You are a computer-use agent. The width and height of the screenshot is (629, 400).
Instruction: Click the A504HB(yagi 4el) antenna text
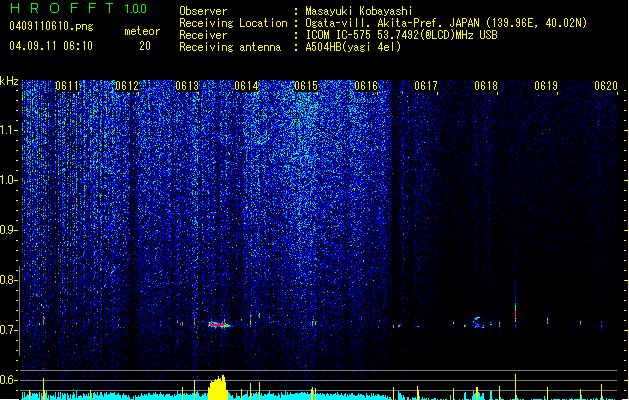click(x=353, y=47)
